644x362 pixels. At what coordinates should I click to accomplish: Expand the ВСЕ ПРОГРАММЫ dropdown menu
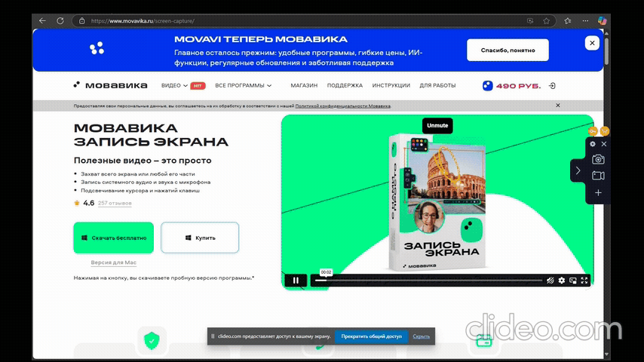click(243, 85)
